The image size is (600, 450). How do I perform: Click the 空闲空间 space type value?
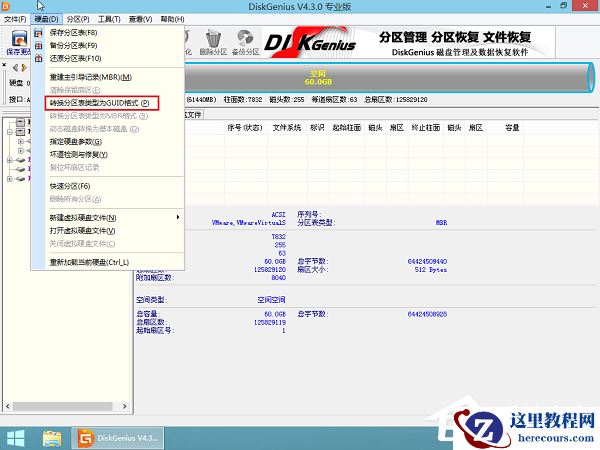click(x=271, y=300)
